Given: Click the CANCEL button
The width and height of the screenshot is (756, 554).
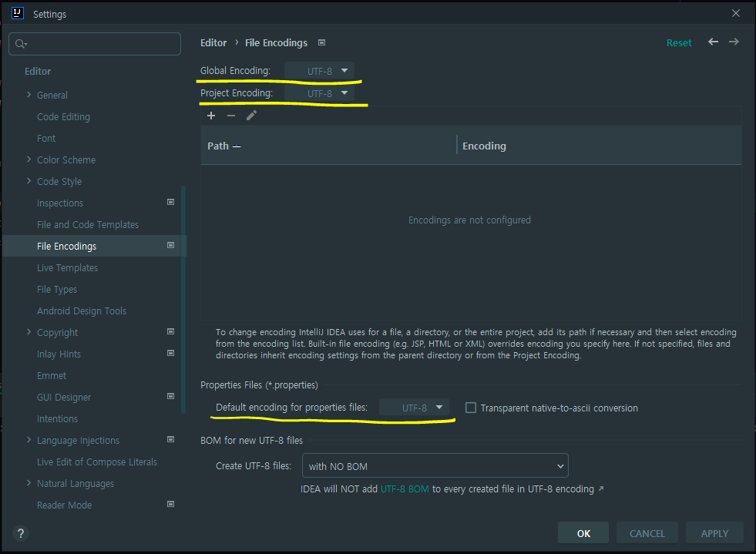Looking at the screenshot, I should point(647,533).
